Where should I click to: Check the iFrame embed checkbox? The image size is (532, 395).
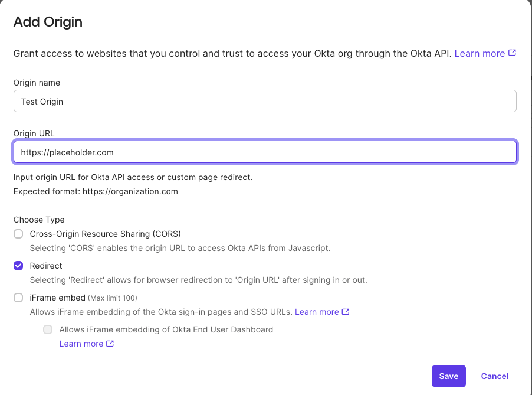[18, 298]
